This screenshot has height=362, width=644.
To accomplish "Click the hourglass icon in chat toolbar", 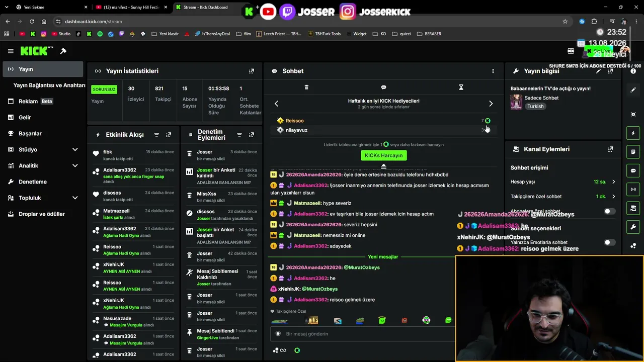I will [461, 87].
